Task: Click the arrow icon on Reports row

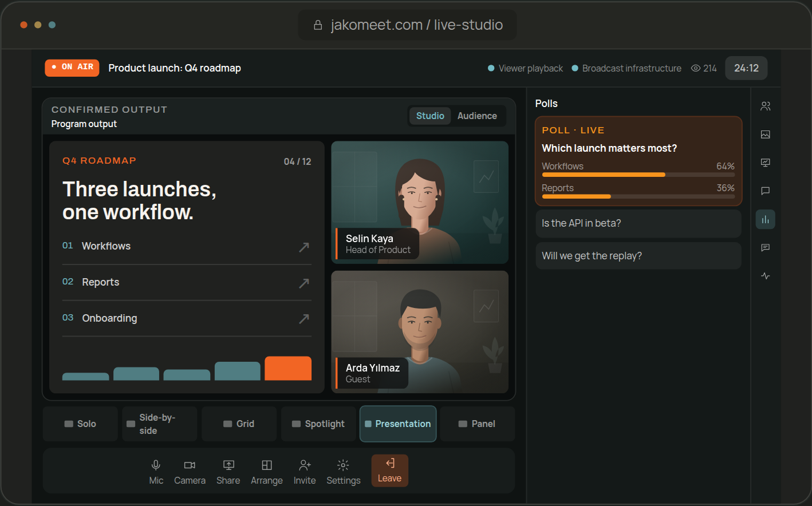Action: 304,283
